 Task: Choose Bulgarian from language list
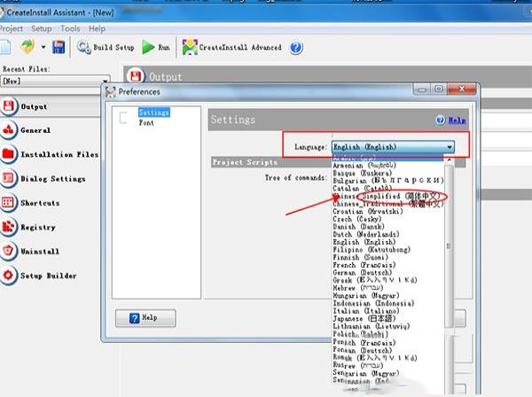pyautogui.click(x=387, y=181)
